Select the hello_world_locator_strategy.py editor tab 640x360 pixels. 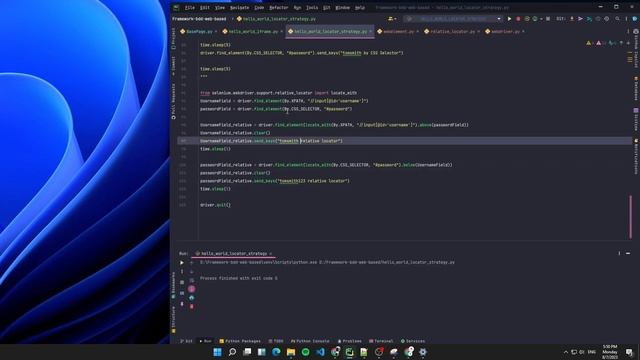click(x=330, y=31)
